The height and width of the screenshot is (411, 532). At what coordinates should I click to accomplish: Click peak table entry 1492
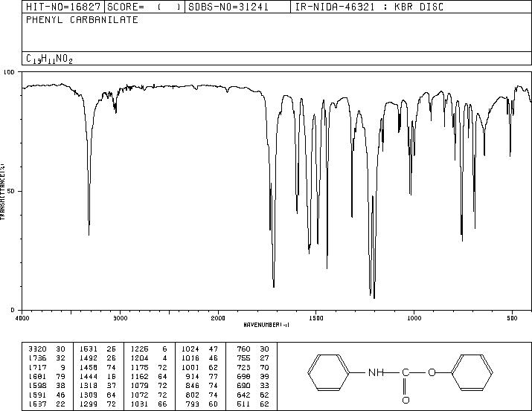point(89,358)
